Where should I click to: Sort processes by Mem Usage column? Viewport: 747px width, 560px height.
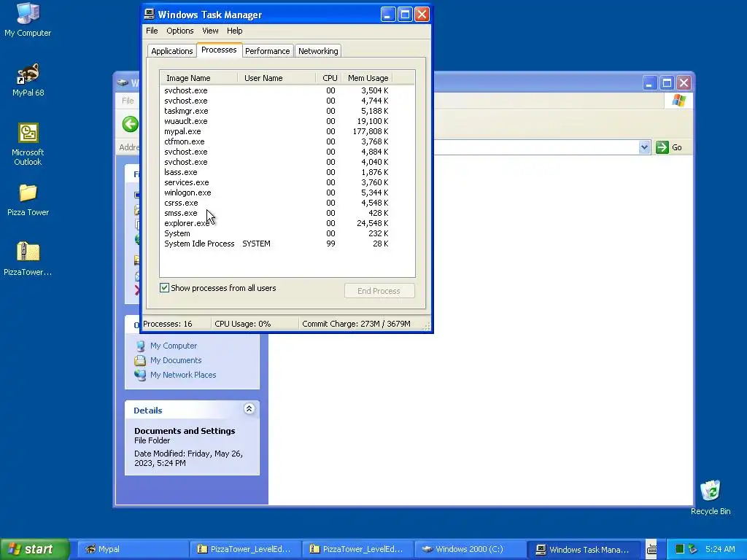coord(367,78)
